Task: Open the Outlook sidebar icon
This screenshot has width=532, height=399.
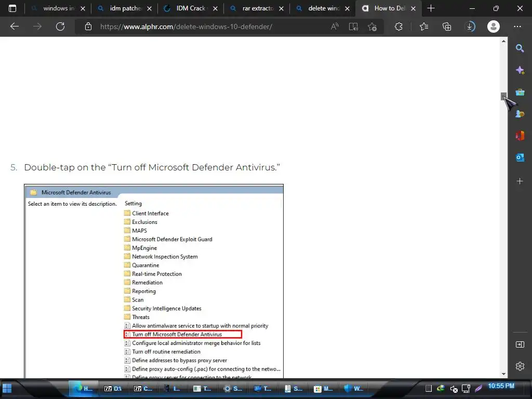Action: coord(520,157)
